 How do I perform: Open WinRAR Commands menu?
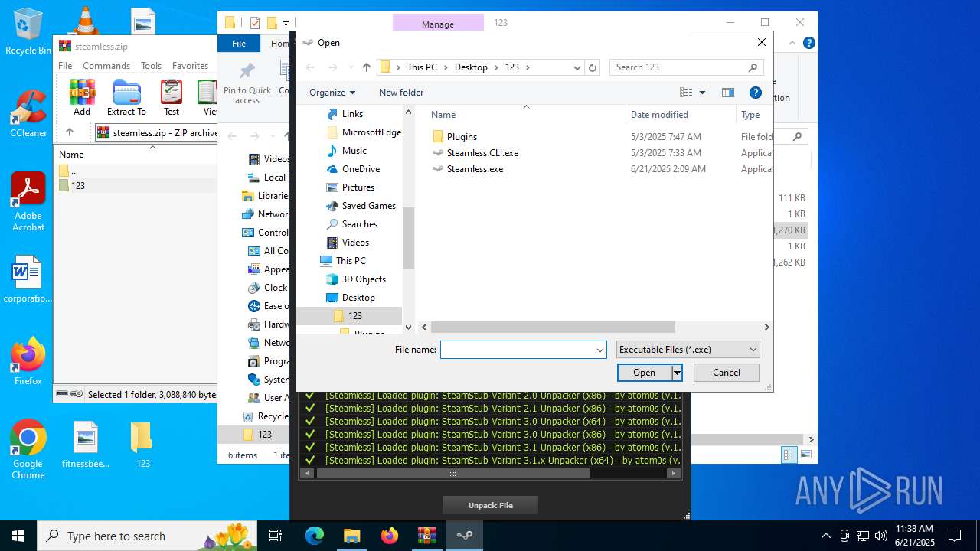(x=106, y=66)
